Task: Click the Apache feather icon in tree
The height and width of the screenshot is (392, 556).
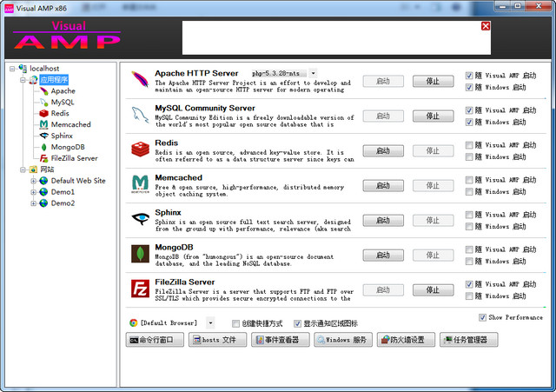Action: tap(43, 90)
